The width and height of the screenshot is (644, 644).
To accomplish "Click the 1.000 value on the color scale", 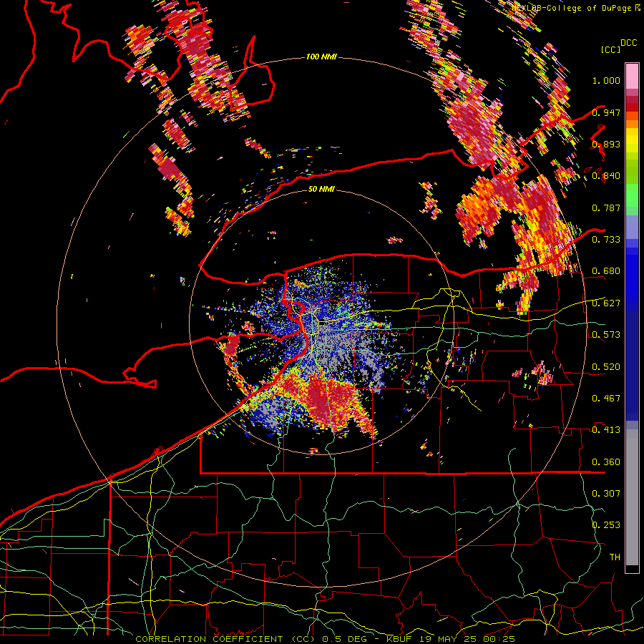I will (606, 80).
